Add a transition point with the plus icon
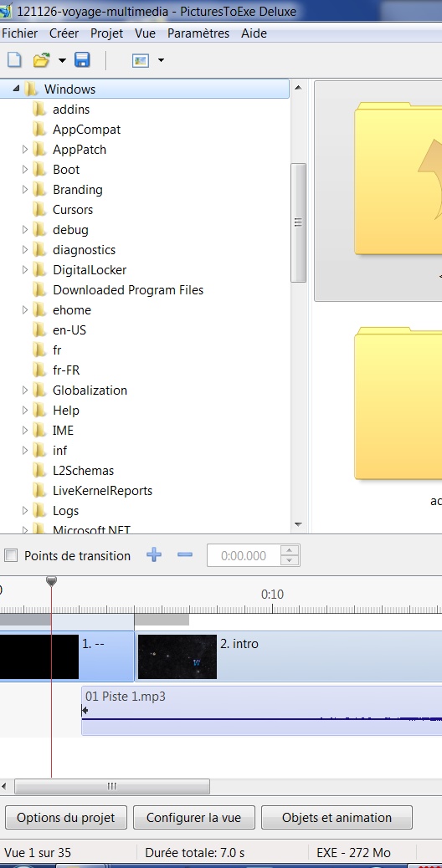 click(154, 554)
